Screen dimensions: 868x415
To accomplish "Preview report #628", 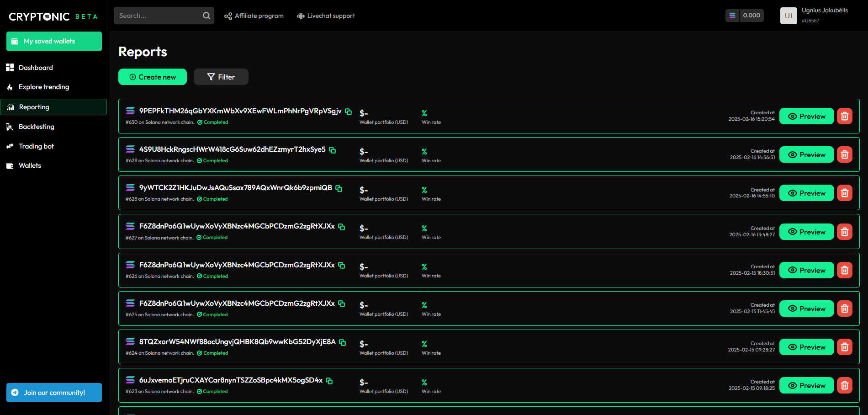I will [807, 193].
